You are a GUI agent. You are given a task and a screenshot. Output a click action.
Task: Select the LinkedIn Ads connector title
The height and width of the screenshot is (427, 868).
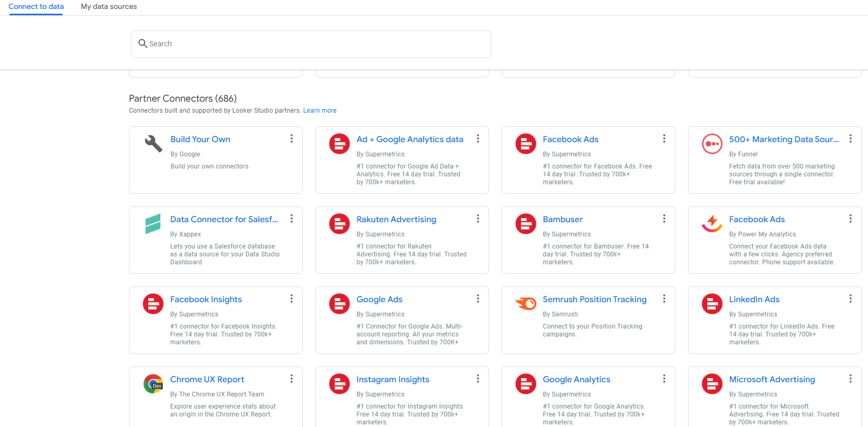click(754, 300)
